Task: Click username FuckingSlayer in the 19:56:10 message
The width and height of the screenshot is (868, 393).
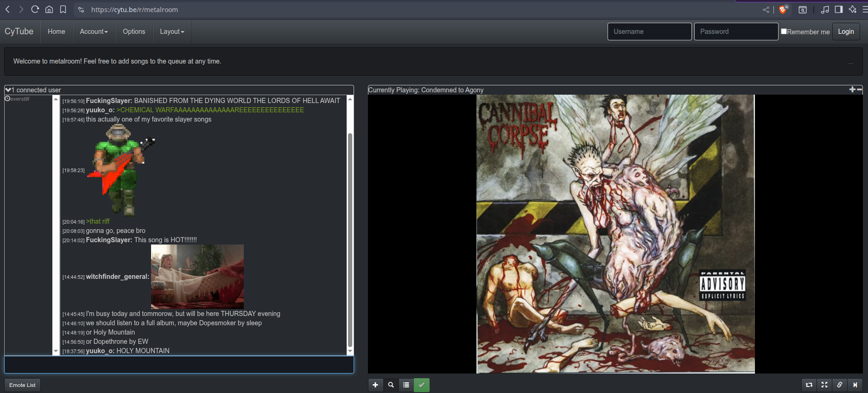Action: [x=109, y=100]
